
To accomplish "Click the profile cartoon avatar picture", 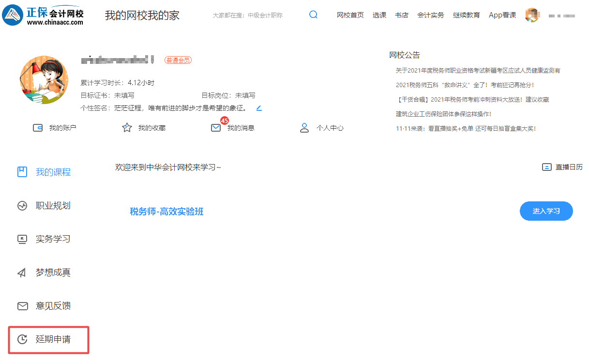I will pos(44,80).
